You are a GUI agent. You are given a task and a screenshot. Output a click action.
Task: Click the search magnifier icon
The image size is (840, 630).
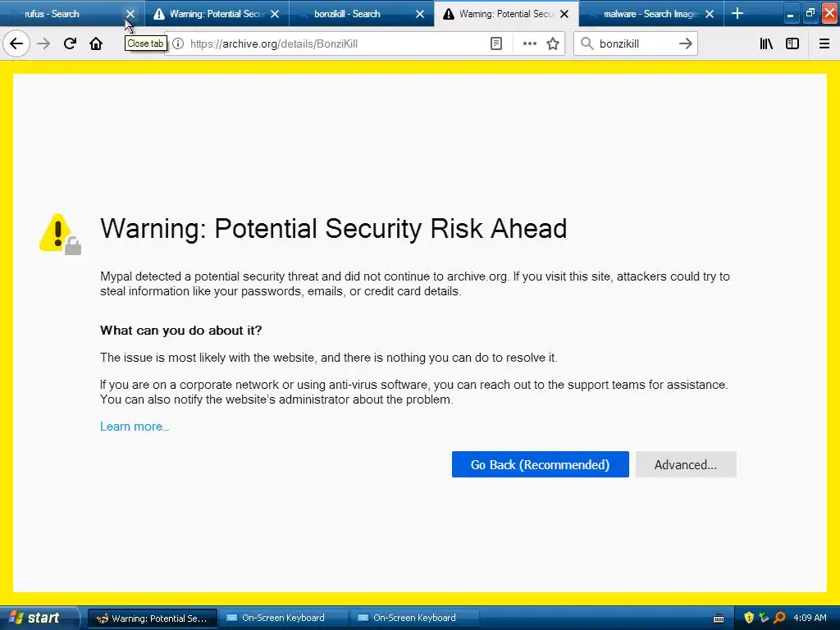tap(587, 44)
